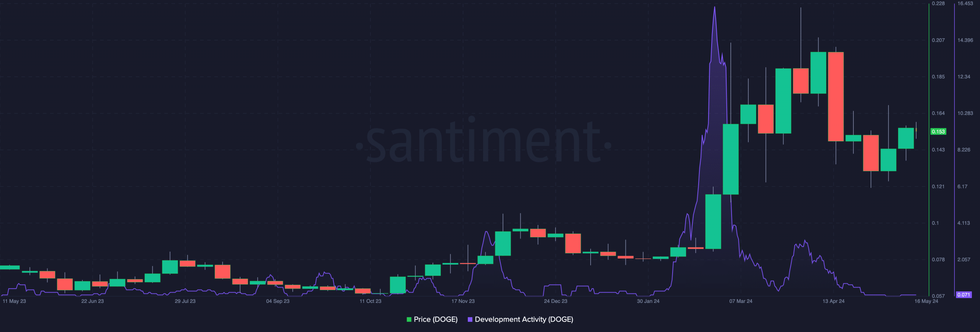The width and height of the screenshot is (980, 332).
Task: Click the '11 May 23' date label
Action: [14, 301]
